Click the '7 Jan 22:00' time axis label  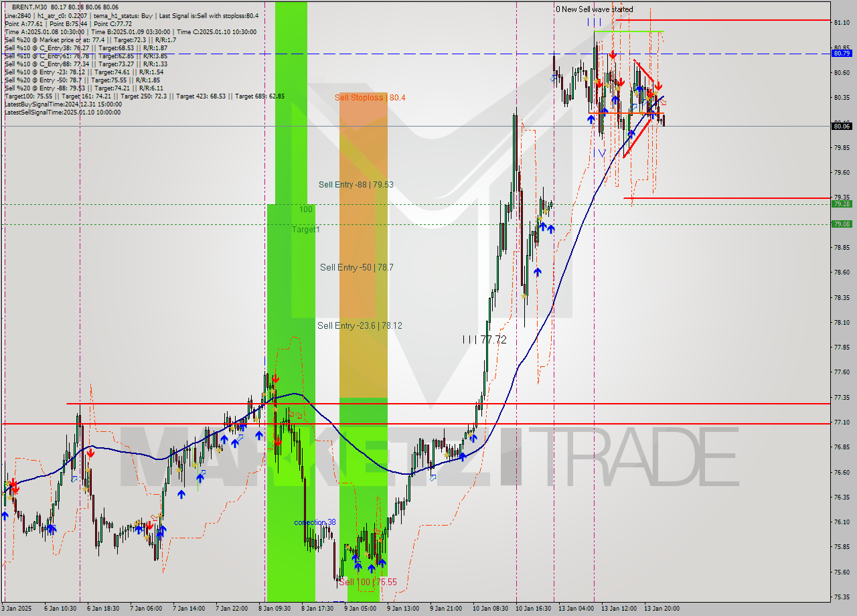pos(232,609)
